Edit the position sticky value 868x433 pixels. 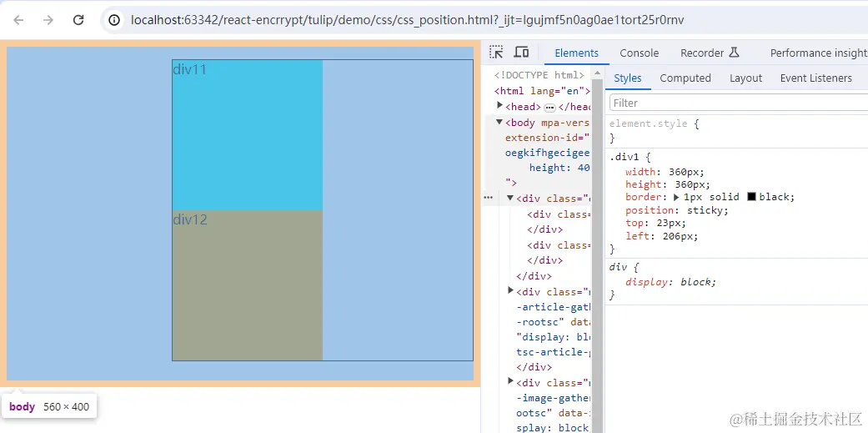click(x=705, y=210)
